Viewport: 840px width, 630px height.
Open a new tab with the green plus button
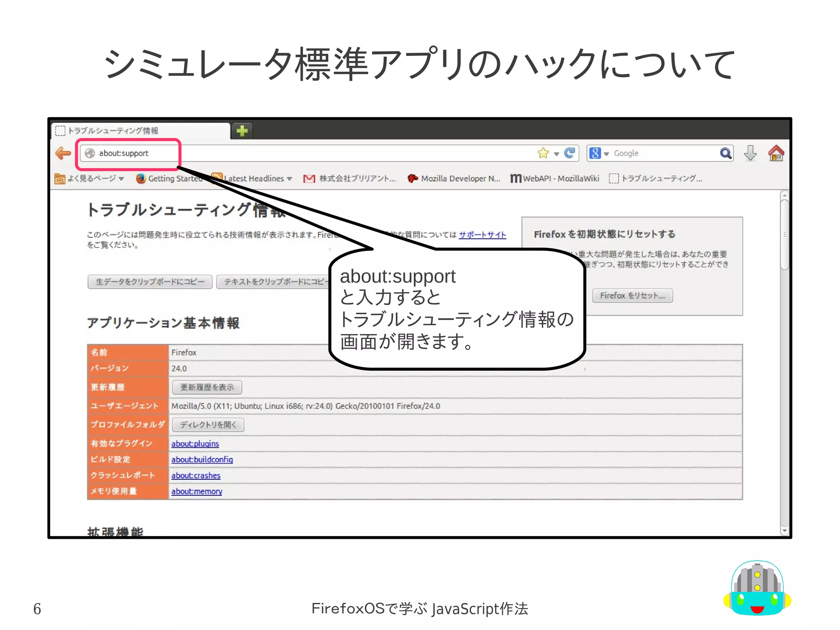[242, 131]
